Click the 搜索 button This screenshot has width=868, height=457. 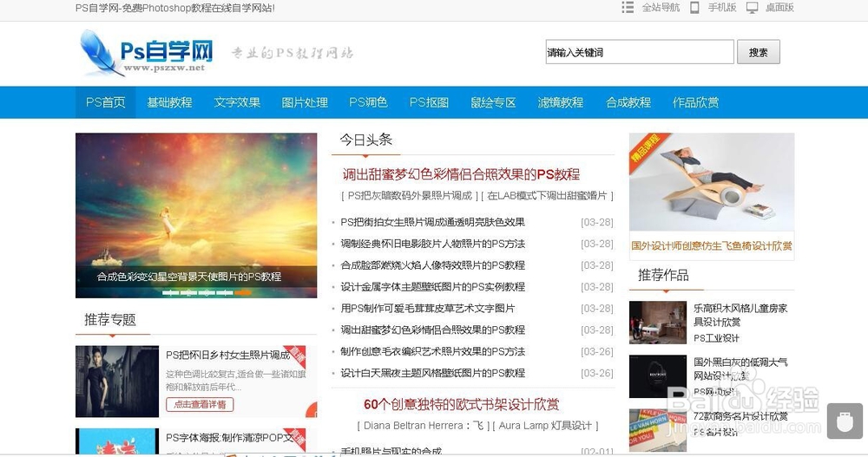tap(759, 52)
